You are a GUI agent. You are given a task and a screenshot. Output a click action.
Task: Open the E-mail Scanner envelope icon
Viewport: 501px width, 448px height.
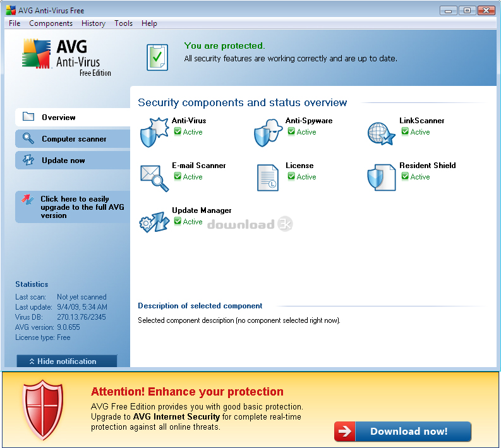coord(154,178)
